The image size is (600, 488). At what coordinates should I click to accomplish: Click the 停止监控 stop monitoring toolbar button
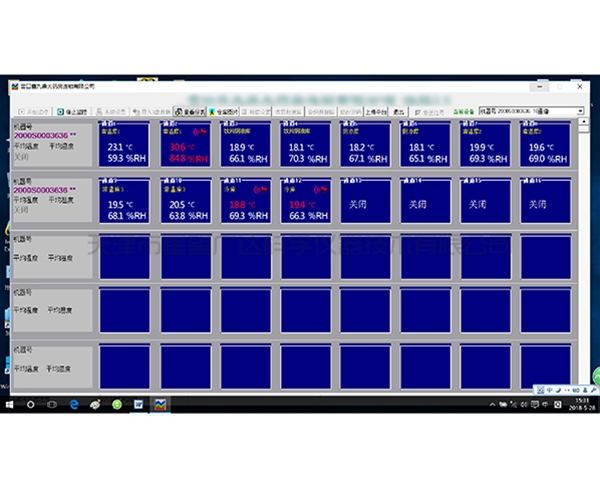74,111
